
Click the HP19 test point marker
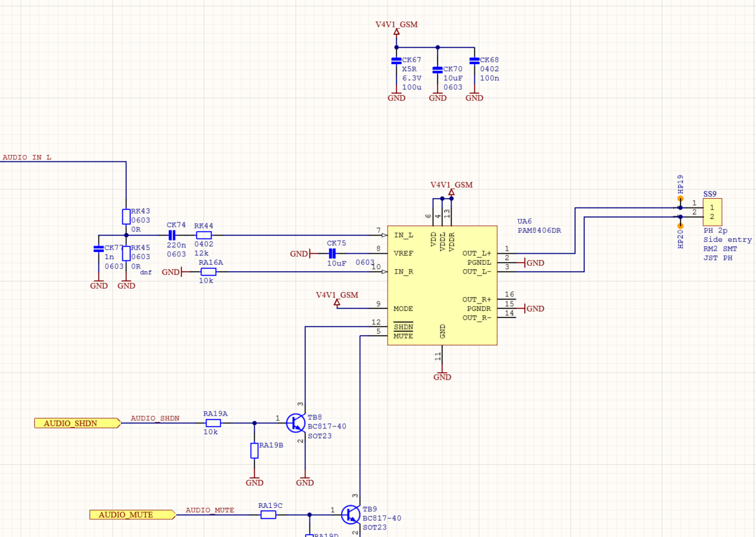tap(681, 199)
